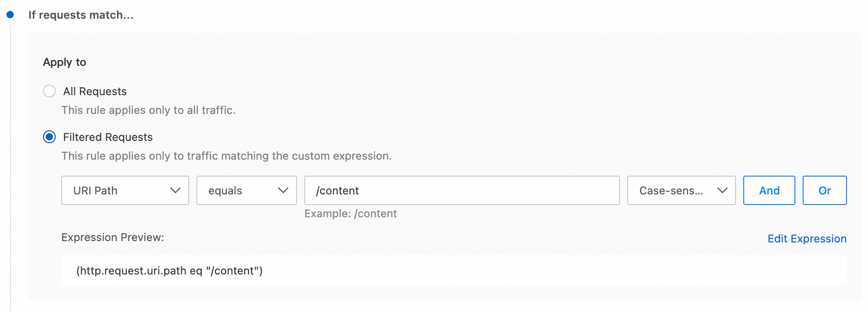Open the Edit Expression link
The height and width of the screenshot is (312, 868).
point(806,239)
